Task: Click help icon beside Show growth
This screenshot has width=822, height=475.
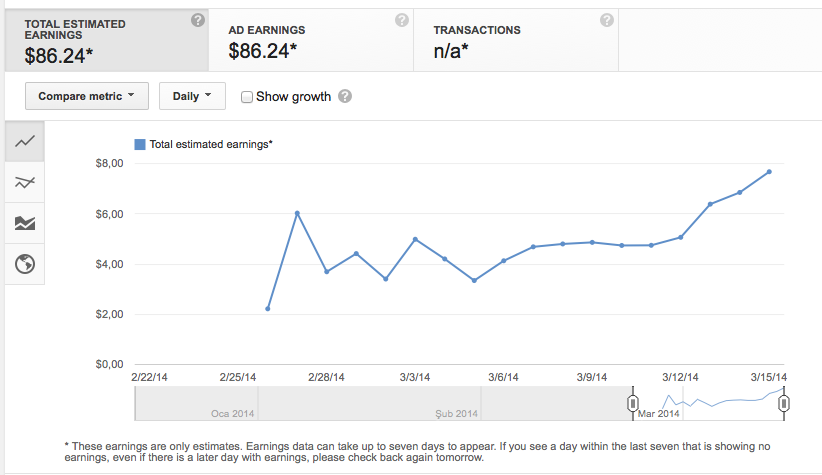Action: pos(344,96)
